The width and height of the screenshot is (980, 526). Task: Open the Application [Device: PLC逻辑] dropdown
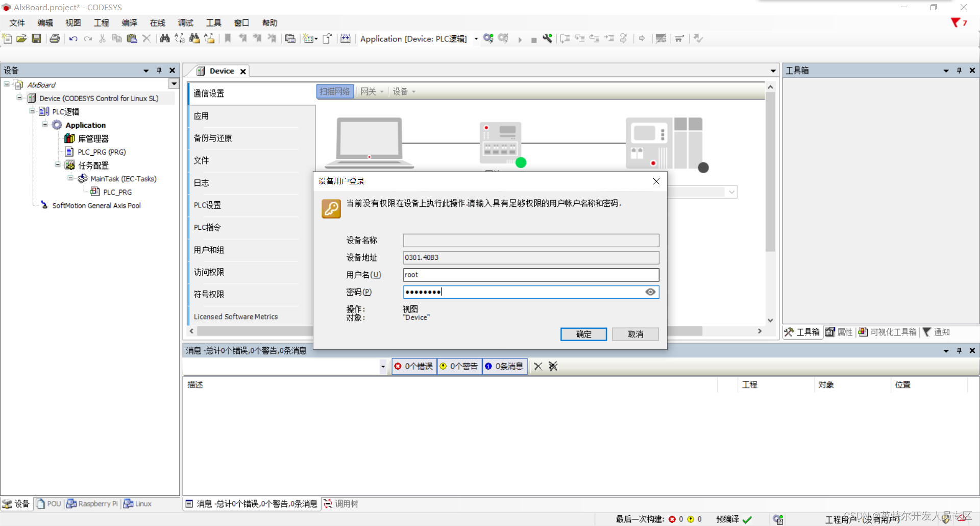point(476,39)
